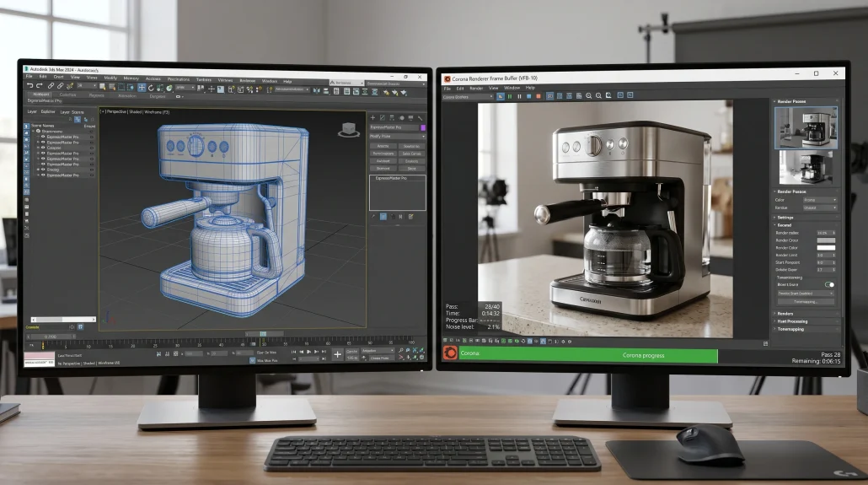The height and width of the screenshot is (485, 868).
Task: Click the Play Animation button in 3ds Max
Action: coord(309,352)
